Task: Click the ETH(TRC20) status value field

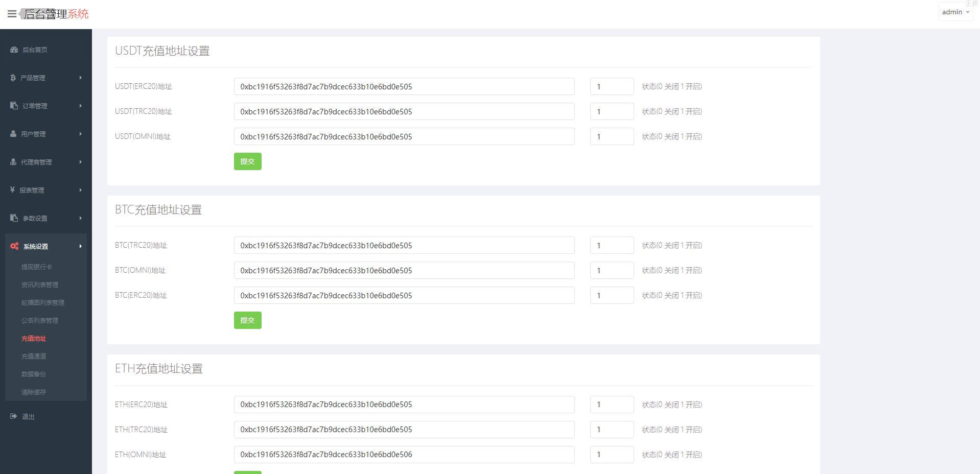Action: click(x=612, y=430)
